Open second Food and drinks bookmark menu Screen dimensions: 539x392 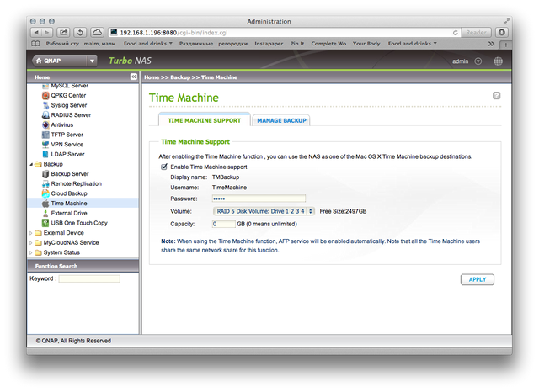412,44
